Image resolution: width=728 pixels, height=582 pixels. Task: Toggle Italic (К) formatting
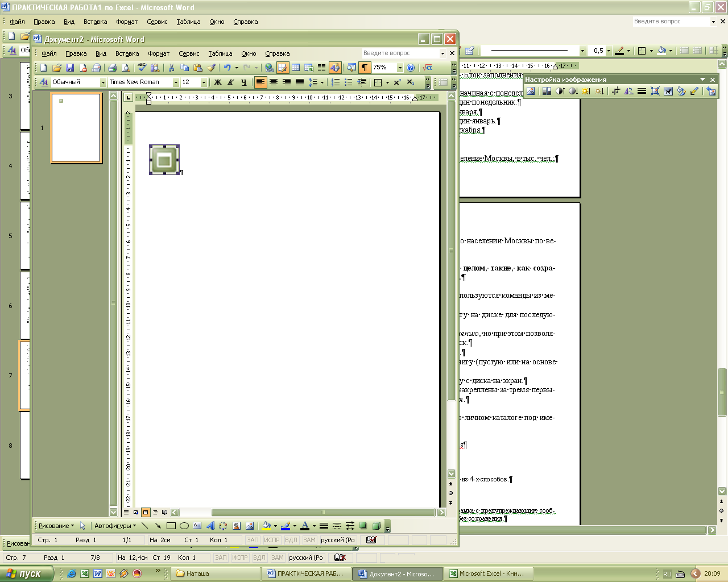[230, 82]
